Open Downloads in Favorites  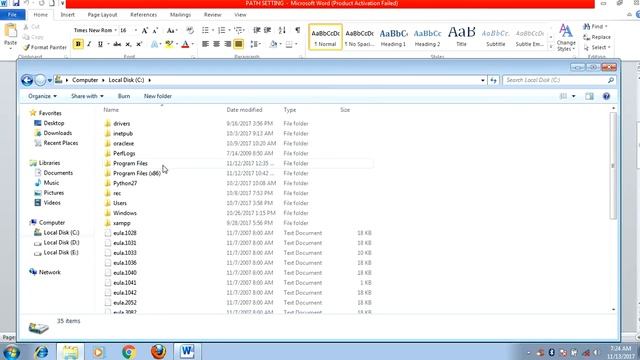(x=57, y=133)
